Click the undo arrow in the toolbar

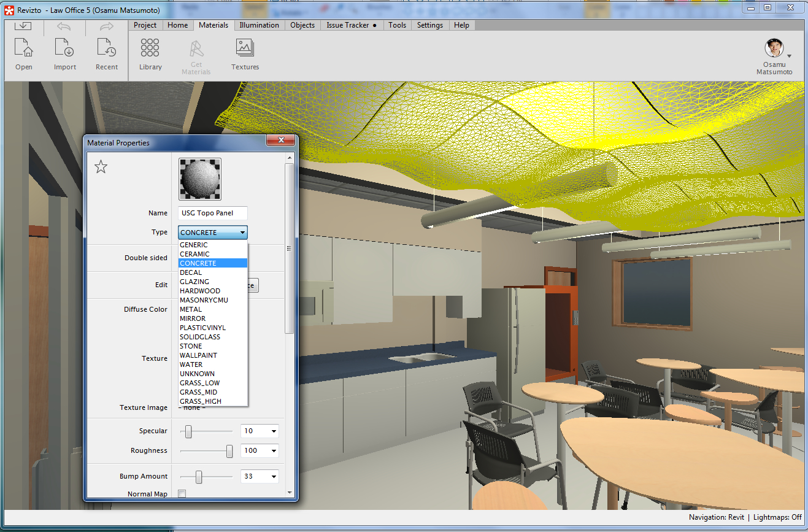tap(64, 26)
